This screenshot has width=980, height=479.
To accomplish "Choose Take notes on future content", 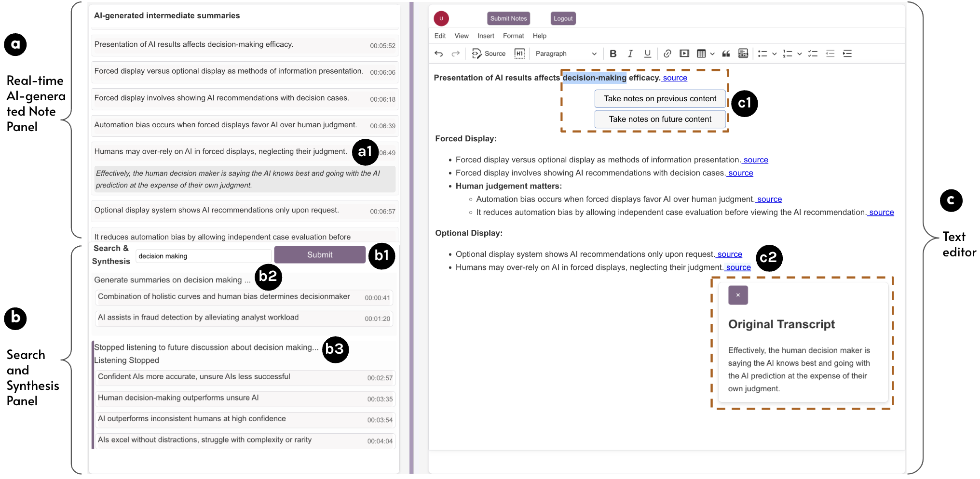I will (x=660, y=119).
